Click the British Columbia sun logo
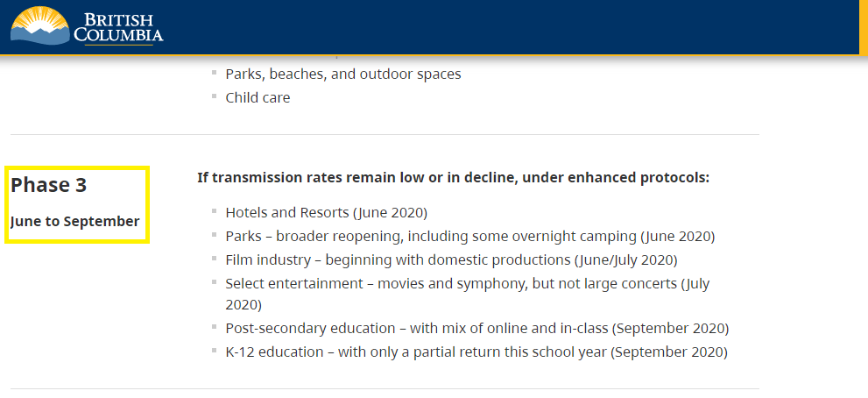The height and width of the screenshot is (398, 868). click(40, 25)
